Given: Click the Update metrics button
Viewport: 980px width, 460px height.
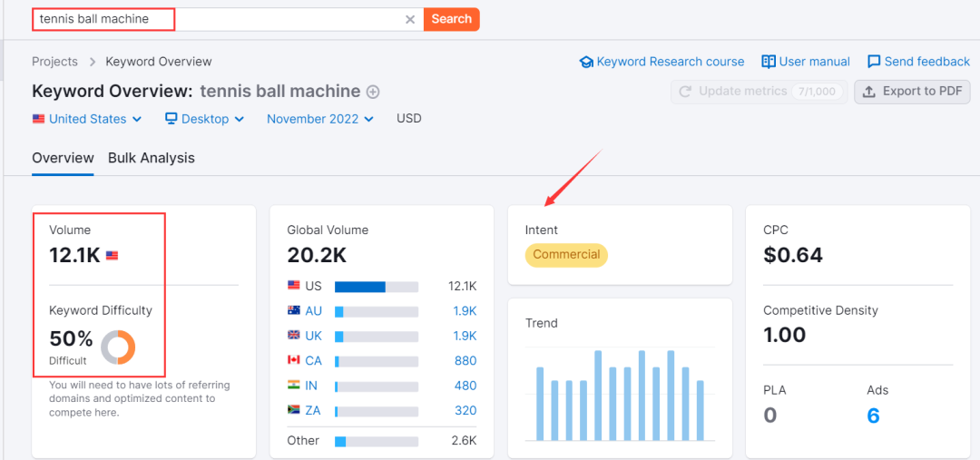Looking at the screenshot, I should (759, 92).
